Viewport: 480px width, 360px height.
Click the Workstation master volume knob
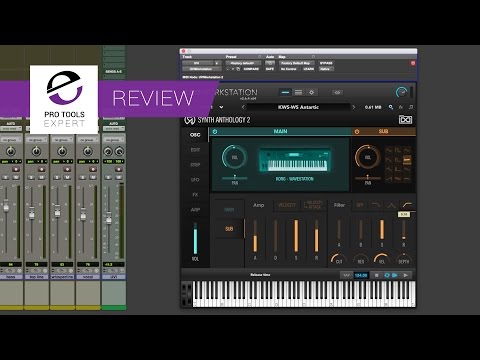401,92
